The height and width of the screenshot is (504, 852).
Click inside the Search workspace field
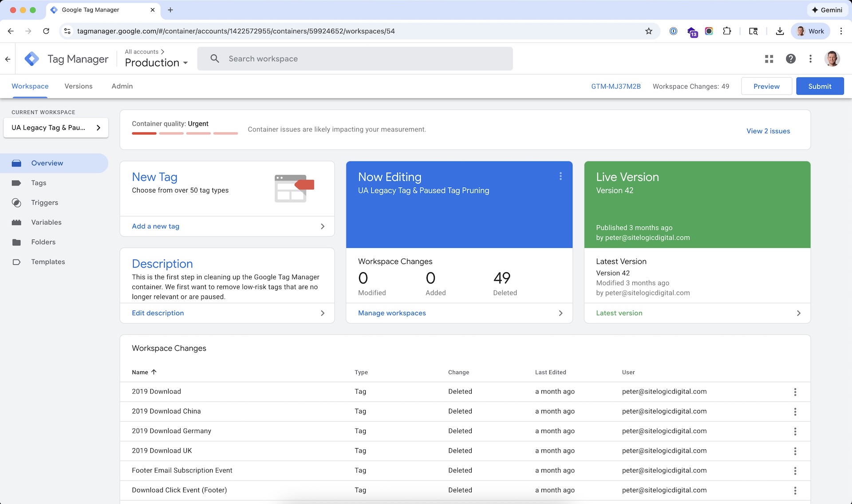tap(311, 59)
